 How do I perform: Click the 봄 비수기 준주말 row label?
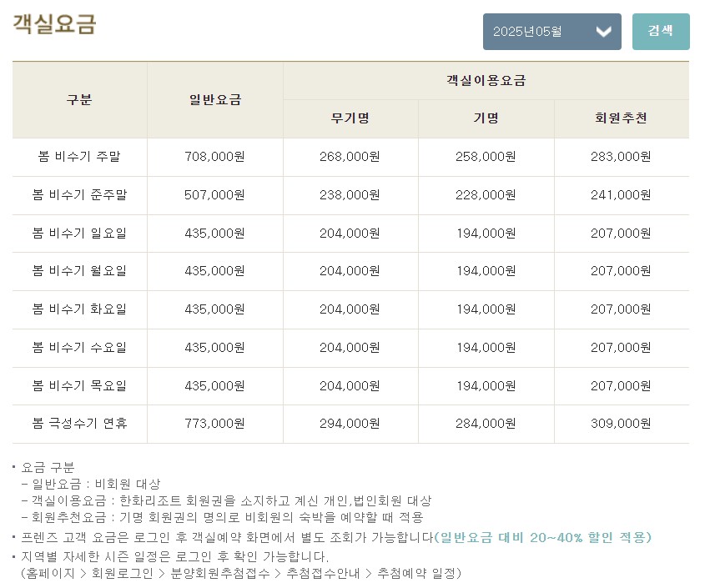[x=79, y=194]
